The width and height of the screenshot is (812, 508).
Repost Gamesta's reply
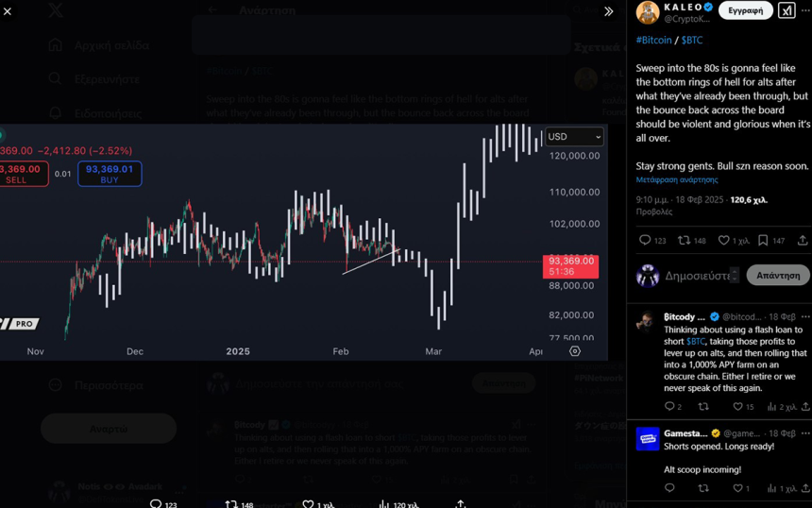click(703, 488)
